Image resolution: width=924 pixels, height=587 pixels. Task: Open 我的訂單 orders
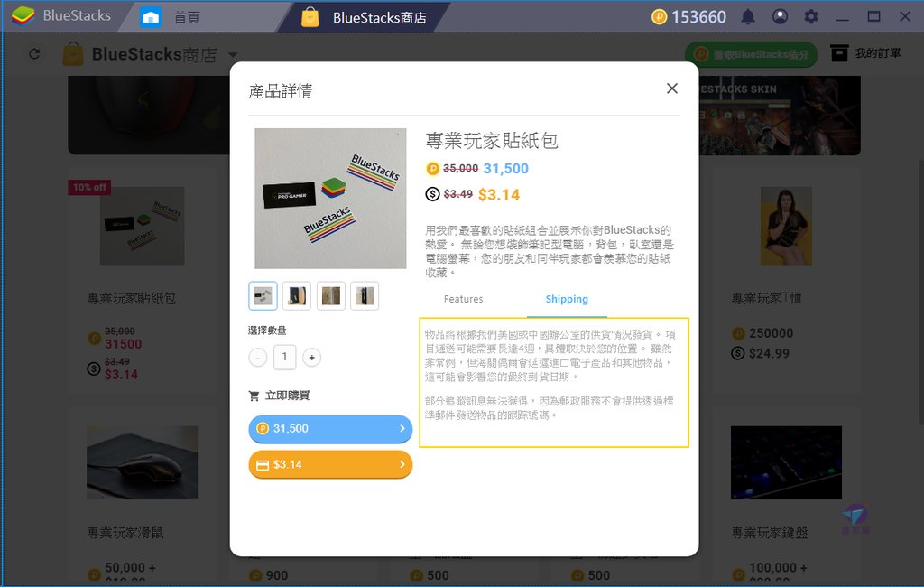pos(865,53)
